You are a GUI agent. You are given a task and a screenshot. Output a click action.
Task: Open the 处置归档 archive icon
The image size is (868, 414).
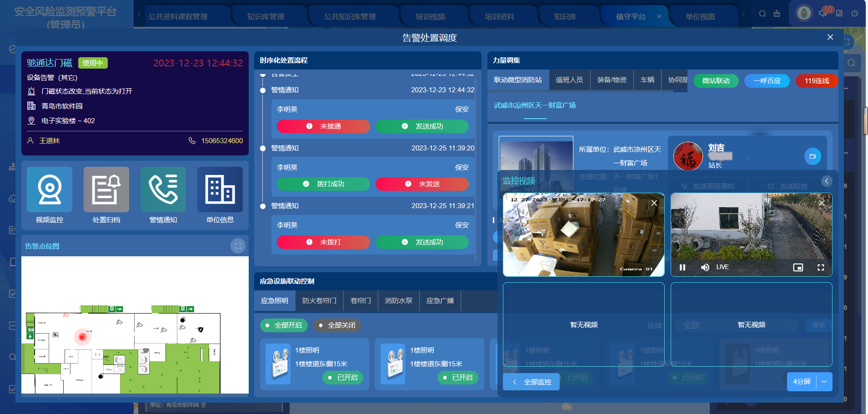point(106,190)
